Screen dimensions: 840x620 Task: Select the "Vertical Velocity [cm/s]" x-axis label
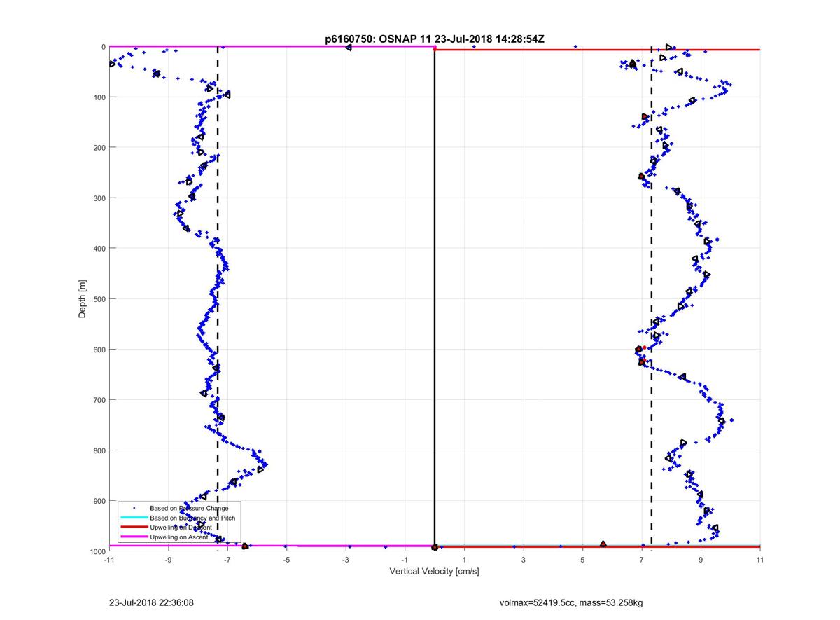[434, 572]
